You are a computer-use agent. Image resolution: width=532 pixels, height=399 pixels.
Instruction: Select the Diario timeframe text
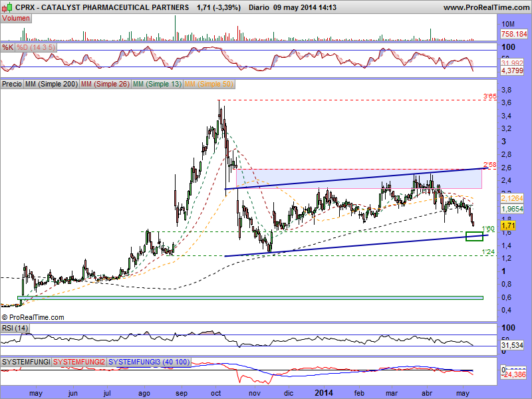point(259,7)
